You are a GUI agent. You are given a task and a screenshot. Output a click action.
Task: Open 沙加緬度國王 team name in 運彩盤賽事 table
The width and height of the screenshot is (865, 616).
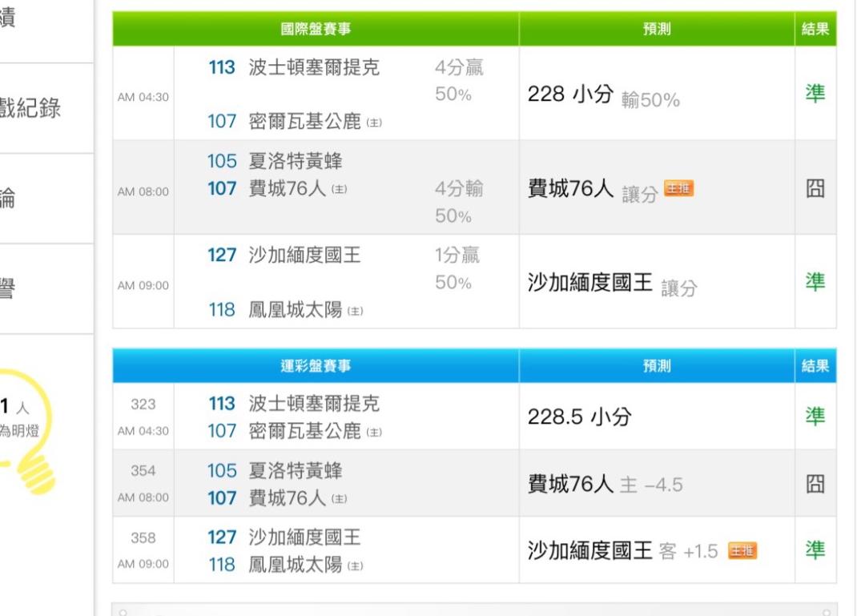pos(304,537)
